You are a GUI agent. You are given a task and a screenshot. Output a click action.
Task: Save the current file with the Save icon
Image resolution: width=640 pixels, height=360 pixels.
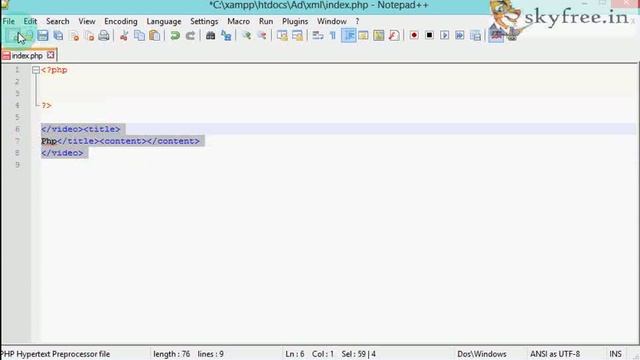click(42, 36)
